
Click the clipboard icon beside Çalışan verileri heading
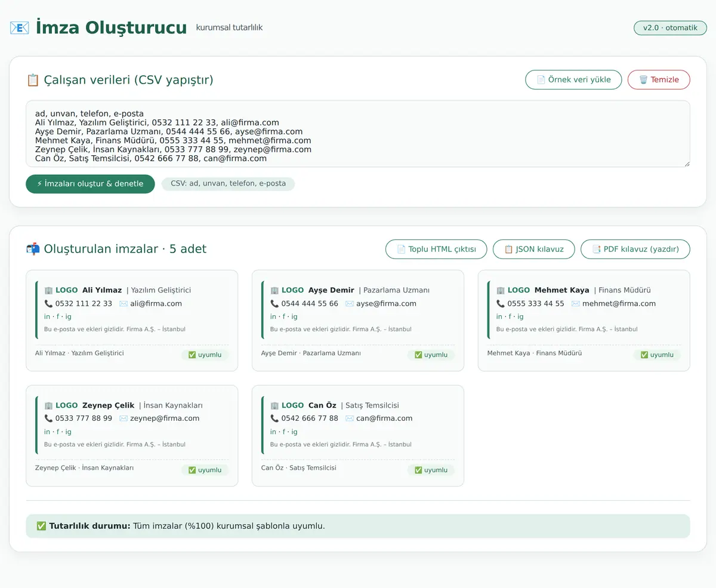point(33,80)
